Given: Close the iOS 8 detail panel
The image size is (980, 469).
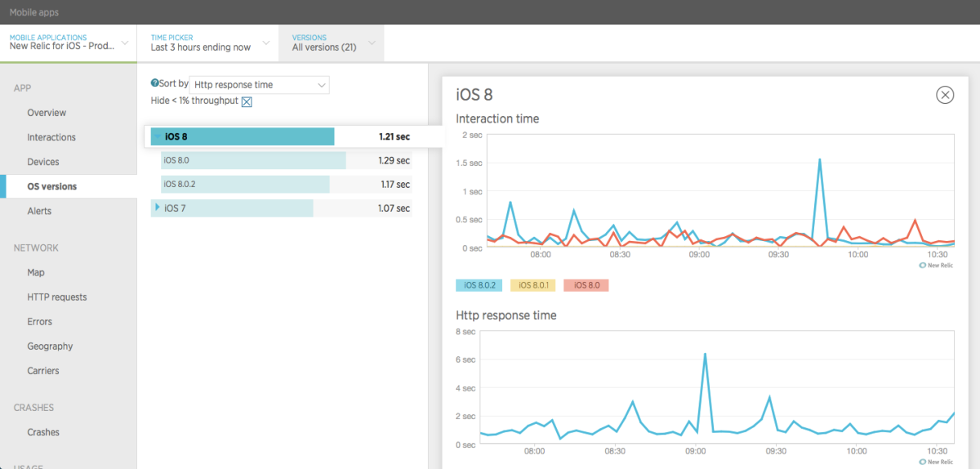Looking at the screenshot, I should [x=945, y=95].
